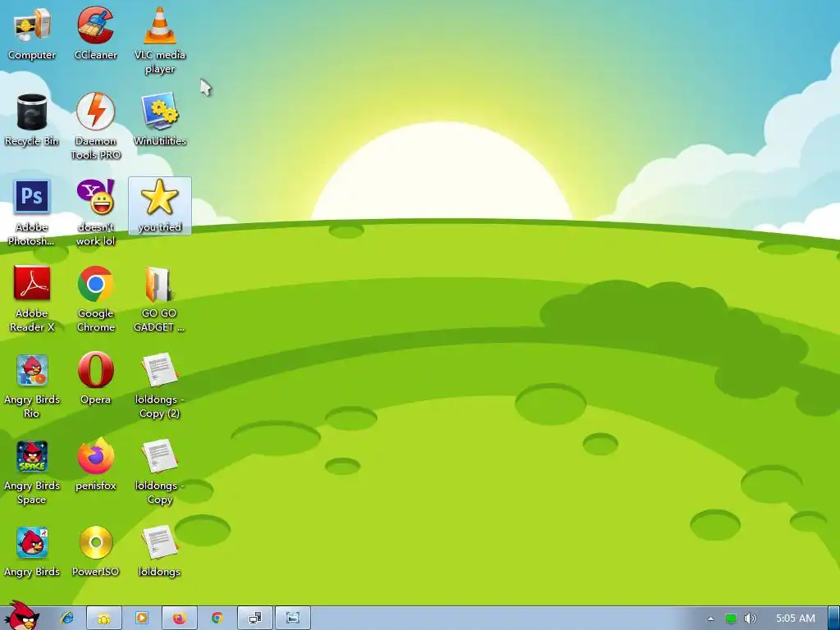Select the Recycle Bin icon
The width and height of the screenshot is (840, 630).
point(32,121)
